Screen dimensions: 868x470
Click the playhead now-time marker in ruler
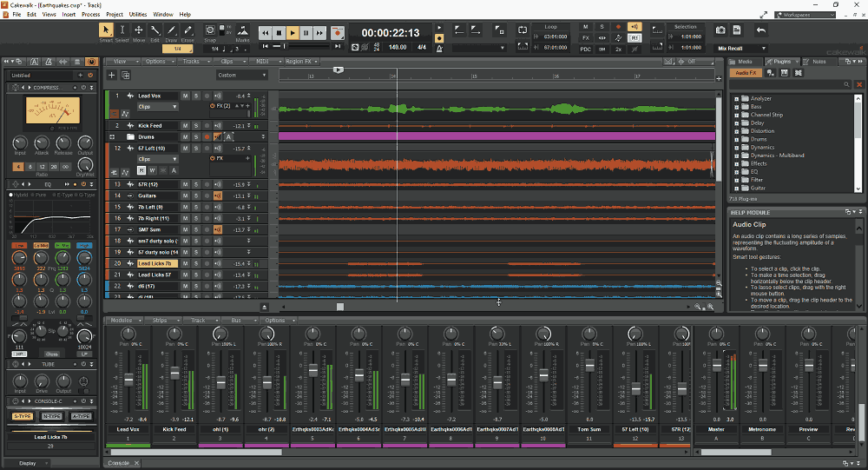[339, 70]
